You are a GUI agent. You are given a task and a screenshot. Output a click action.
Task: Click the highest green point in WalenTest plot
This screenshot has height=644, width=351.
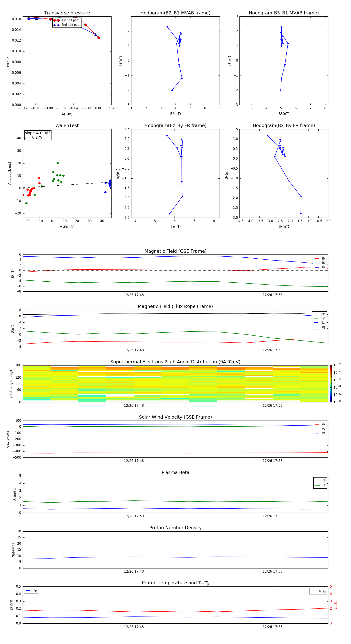point(58,163)
